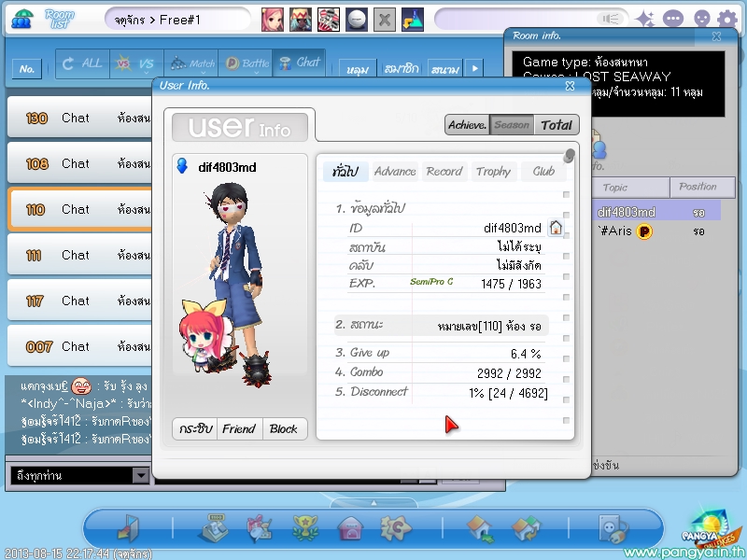Click the หลุม column button
This screenshot has height=560, width=747.
pos(358,69)
